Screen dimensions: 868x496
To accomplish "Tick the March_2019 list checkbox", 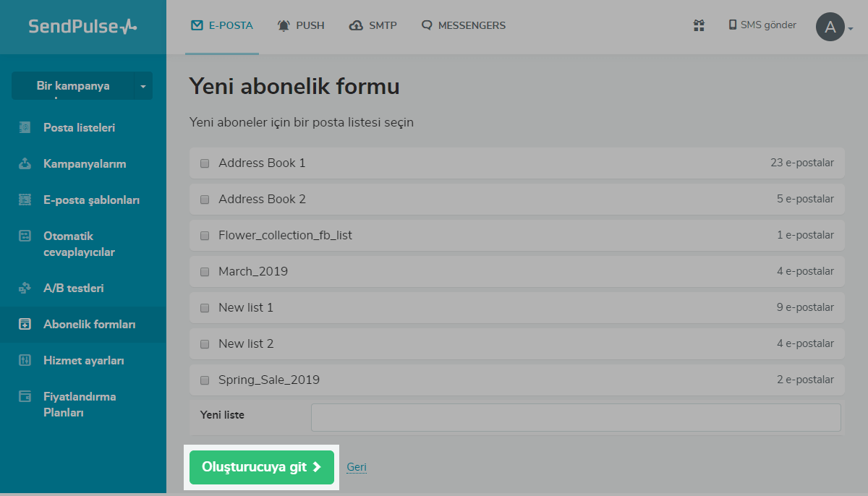I will (205, 272).
